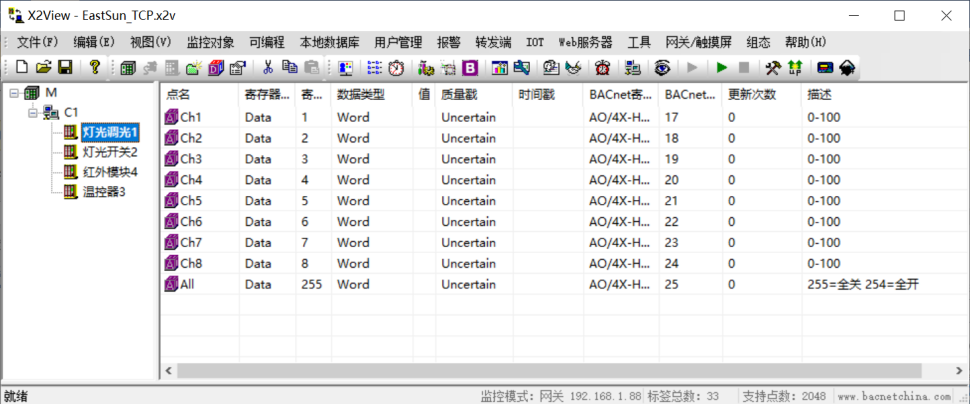This screenshot has height=404, width=970.
Task: Open the 视图(V) menu
Action: click(x=150, y=43)
